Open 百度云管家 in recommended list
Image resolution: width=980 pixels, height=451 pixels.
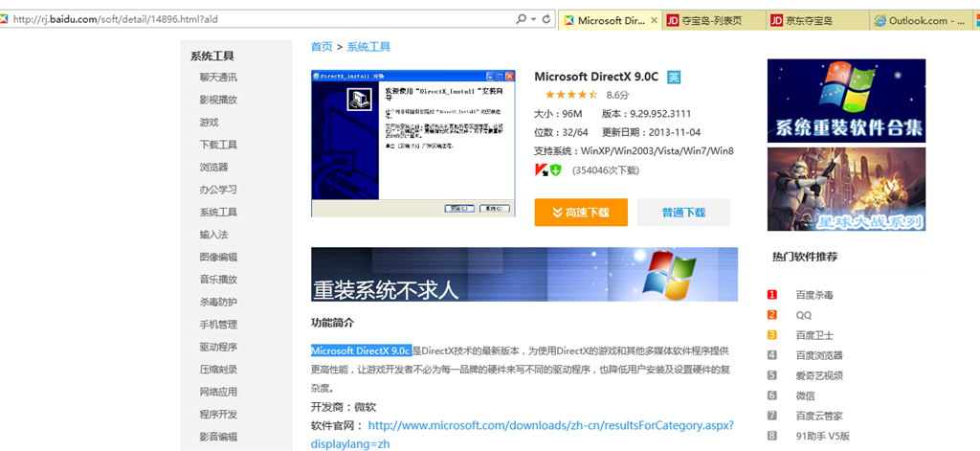click(819, 416)
